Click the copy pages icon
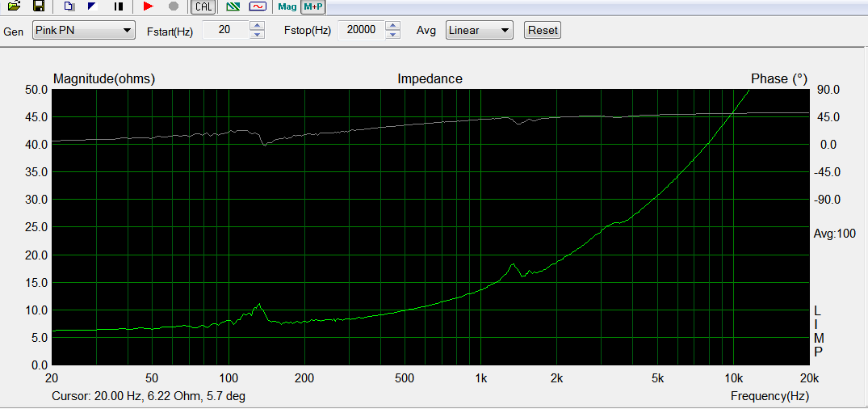This screenshot has width=868, height=409. click(x=68, y=6)
